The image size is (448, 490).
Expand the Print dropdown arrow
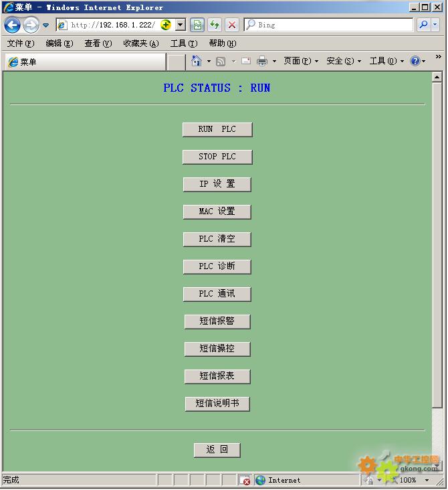tap(274, 62)
